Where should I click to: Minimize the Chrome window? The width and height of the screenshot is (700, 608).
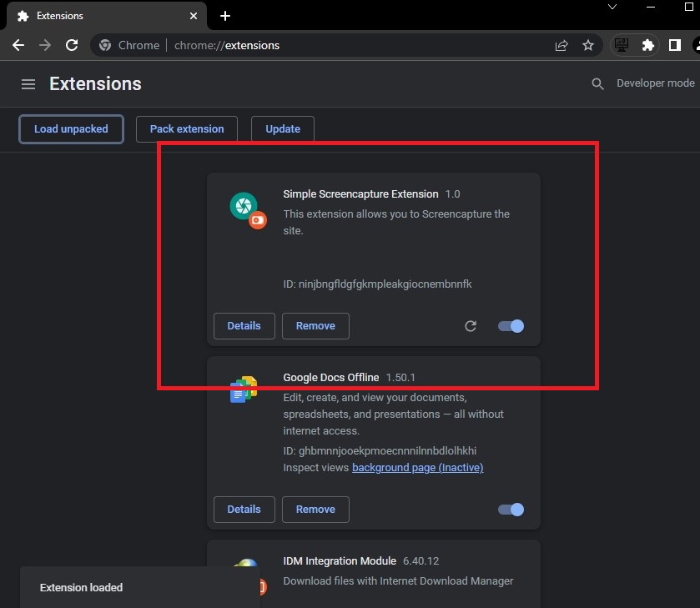pyautogui.click(x=651, y=7)
